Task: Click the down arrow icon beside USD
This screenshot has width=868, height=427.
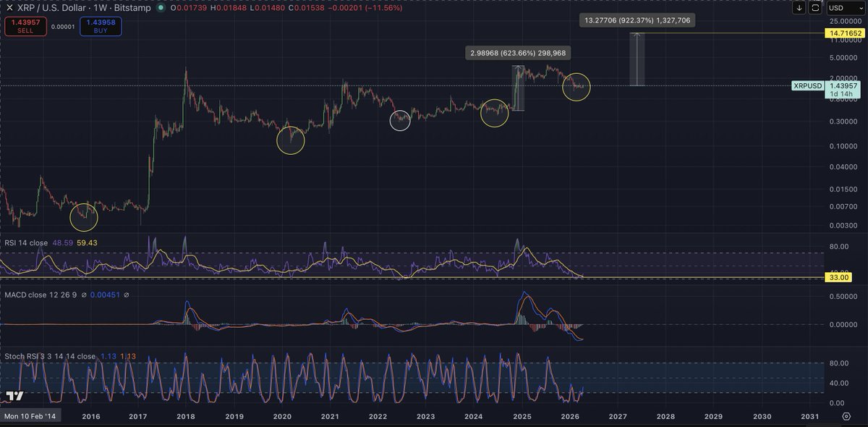Action: pyautogui.click(x=800, y=8)
